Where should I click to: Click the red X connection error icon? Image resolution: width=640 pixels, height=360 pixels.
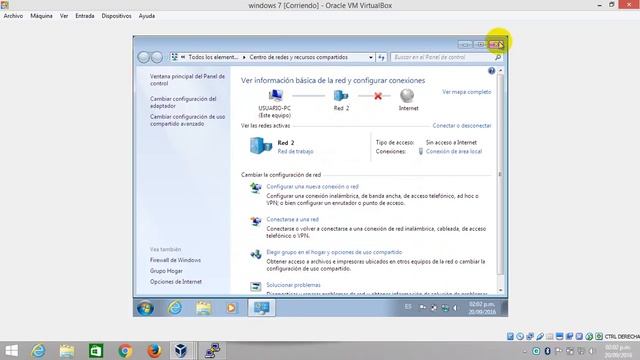click(x=378, y=96)
